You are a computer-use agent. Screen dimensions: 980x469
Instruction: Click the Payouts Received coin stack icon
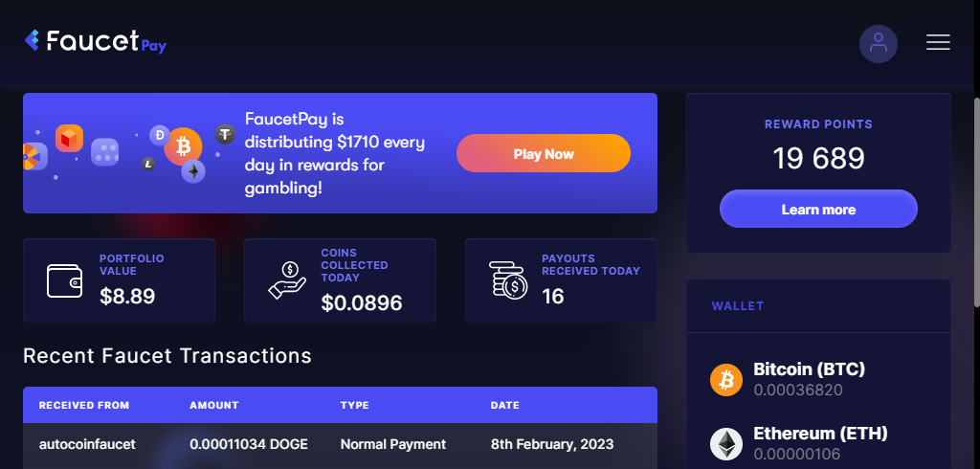tap(508, 280)
